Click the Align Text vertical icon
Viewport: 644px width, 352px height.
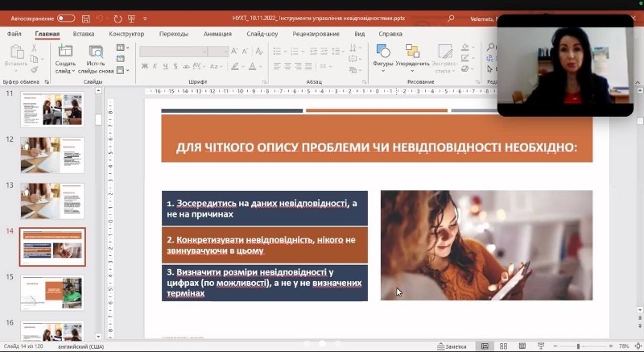tap(353, 59)
